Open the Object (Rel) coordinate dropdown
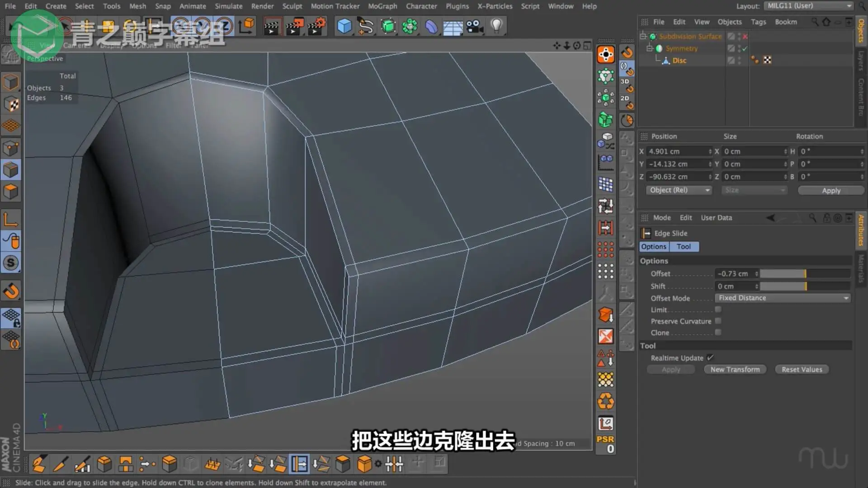This screenshot has width=868, height=488. [x=679, y=190]
